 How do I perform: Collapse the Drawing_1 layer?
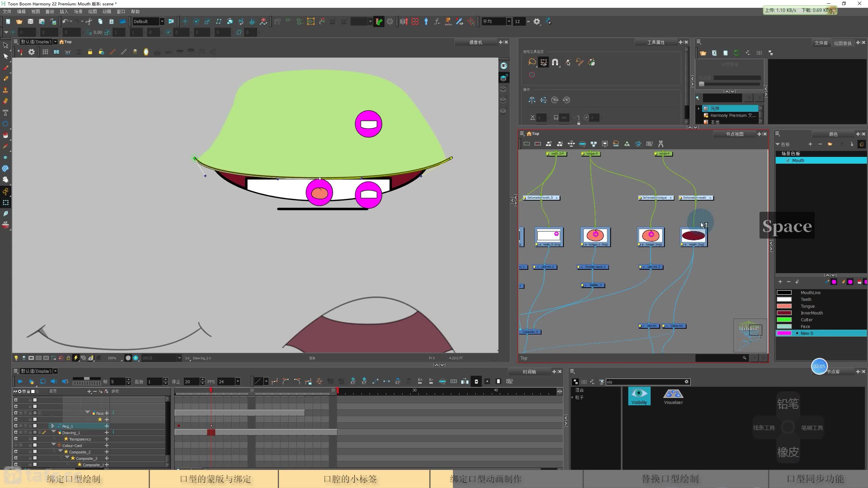click(x=54, y=432)
